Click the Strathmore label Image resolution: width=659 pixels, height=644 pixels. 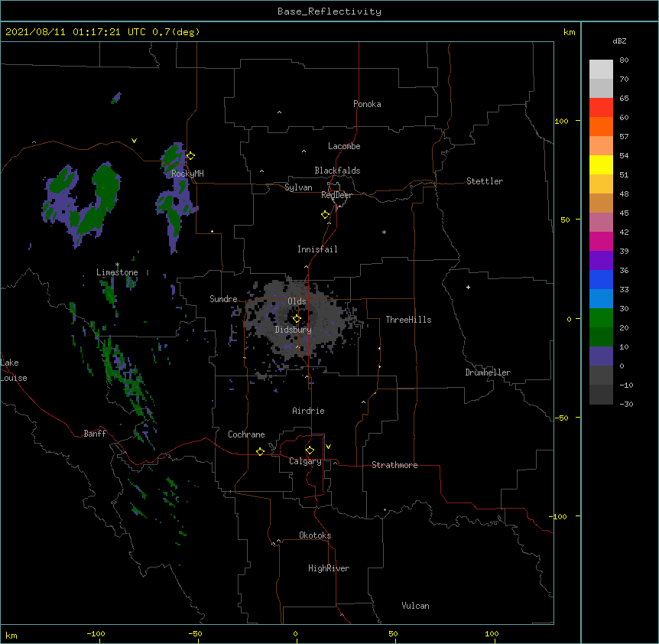pos(394,465)
